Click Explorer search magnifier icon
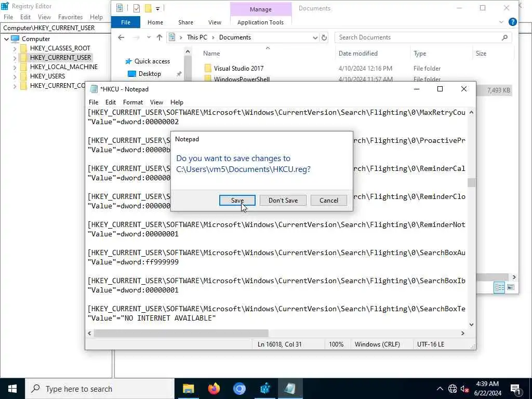Image resolution: width=532 pixels, height=399 pixels. pyautogui.click(x=504, y=37)
